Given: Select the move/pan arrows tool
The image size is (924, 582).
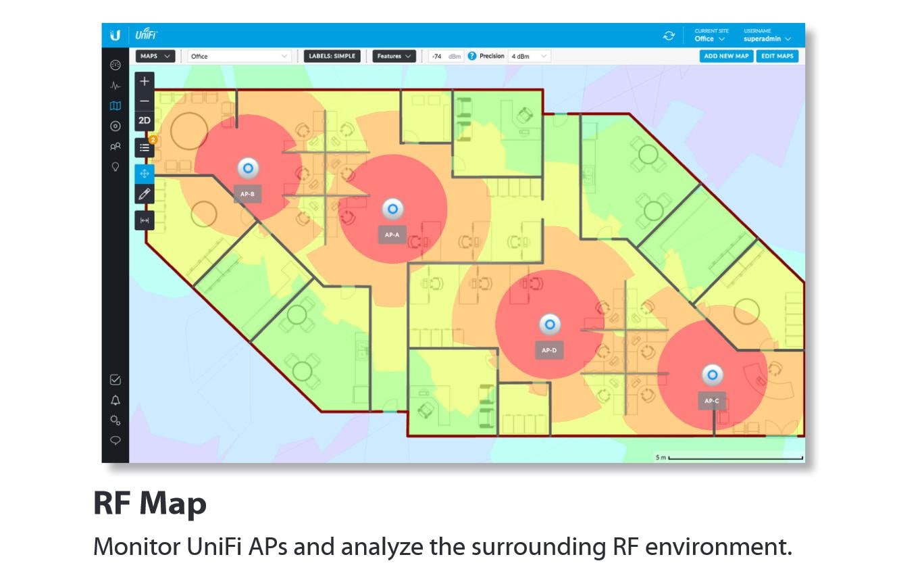Looking at the screenshot, I should (145, 174).
